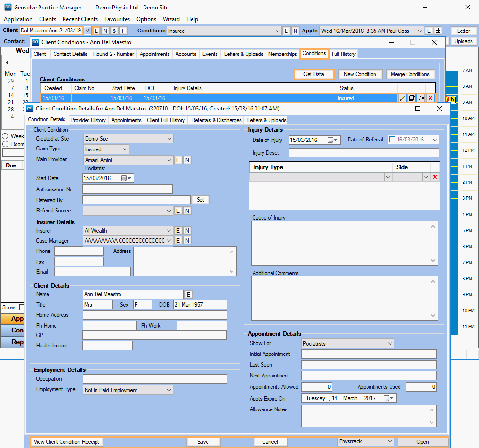The image size is (479, 448).
Task: Select the Week radio button
Action: [5, 136]
